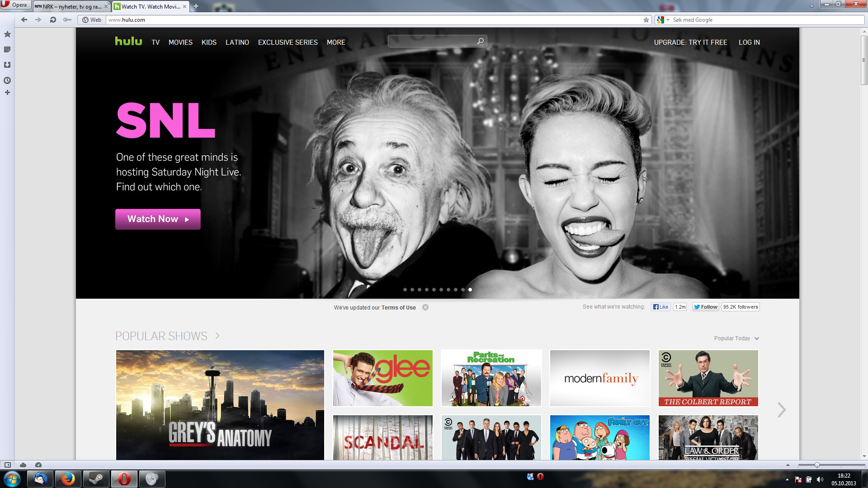Open Bookmarks panel star in Opera sidebar
868x488 pixels.
7,34
